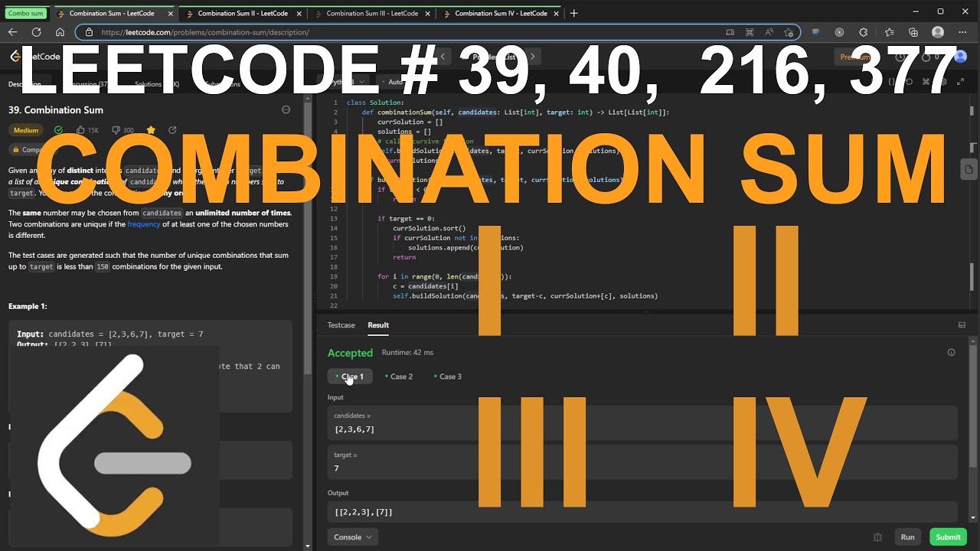The width and height of the screenshot is (980, 551).
Task: Open the frequency hyperlink in description
Action: point(144,224)
